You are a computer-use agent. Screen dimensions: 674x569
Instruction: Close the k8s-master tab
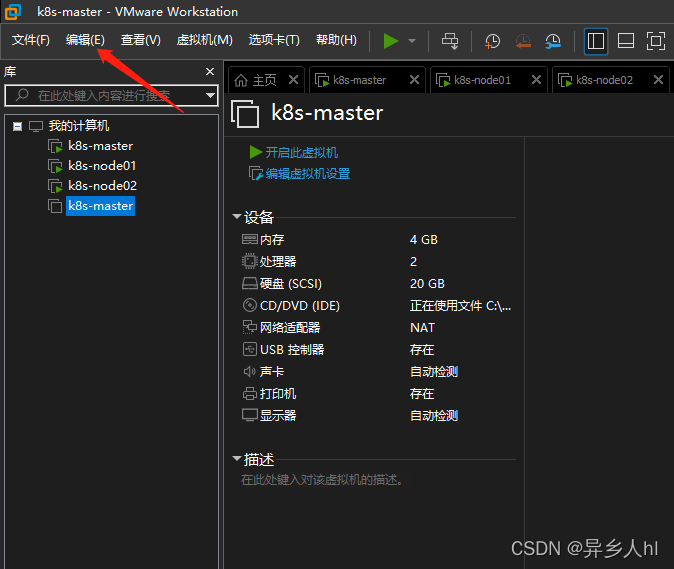(414, 80)
